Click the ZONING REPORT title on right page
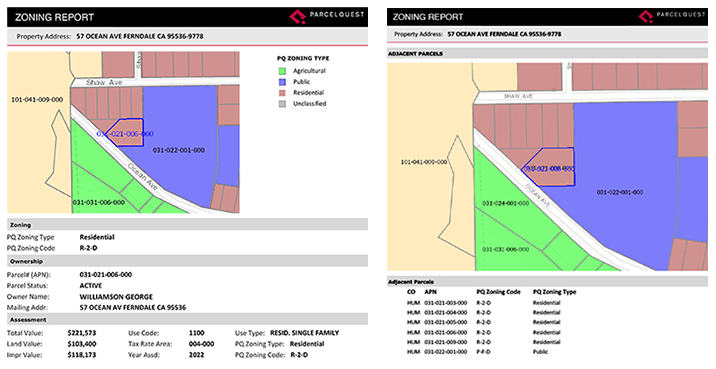 coord(428,17)
